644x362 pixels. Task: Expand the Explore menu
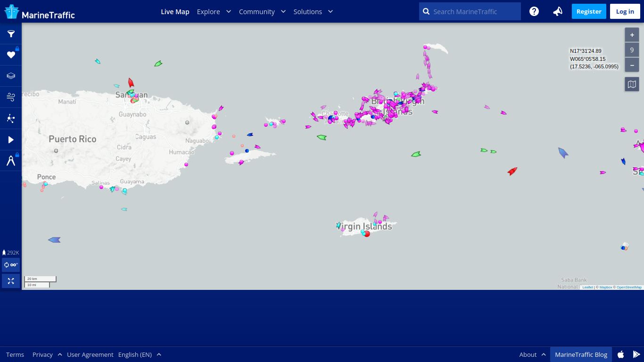(214, 11)
